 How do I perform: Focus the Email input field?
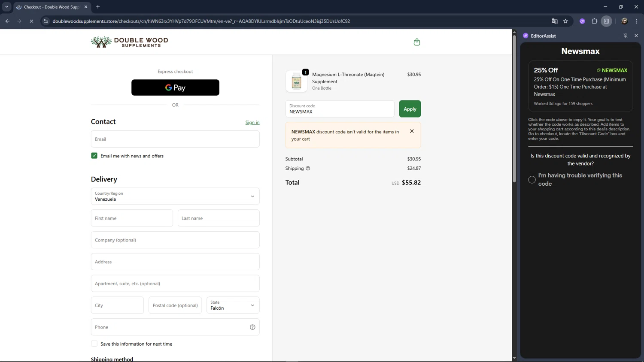175,139
